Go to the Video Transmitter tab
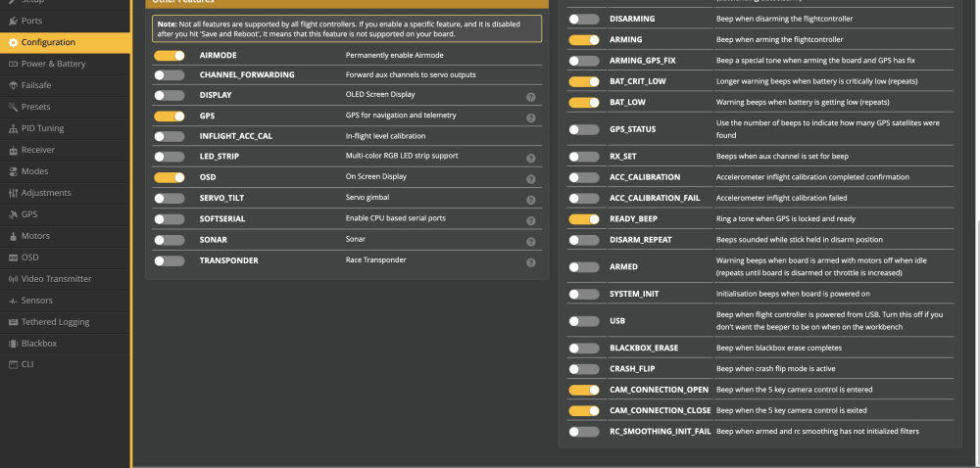Viewport: 980px width, 468px height. click(x=57, y=279)
